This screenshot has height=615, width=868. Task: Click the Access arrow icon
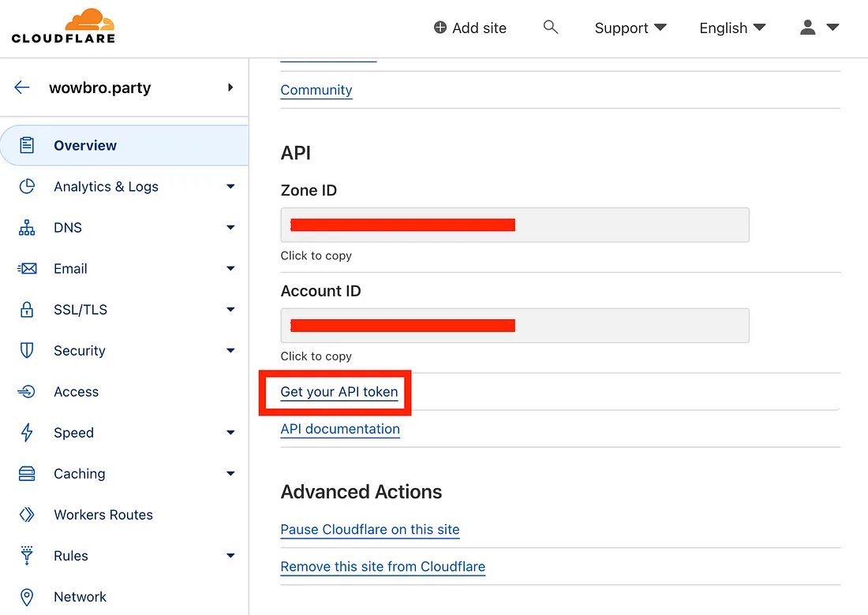pos(27,392)
